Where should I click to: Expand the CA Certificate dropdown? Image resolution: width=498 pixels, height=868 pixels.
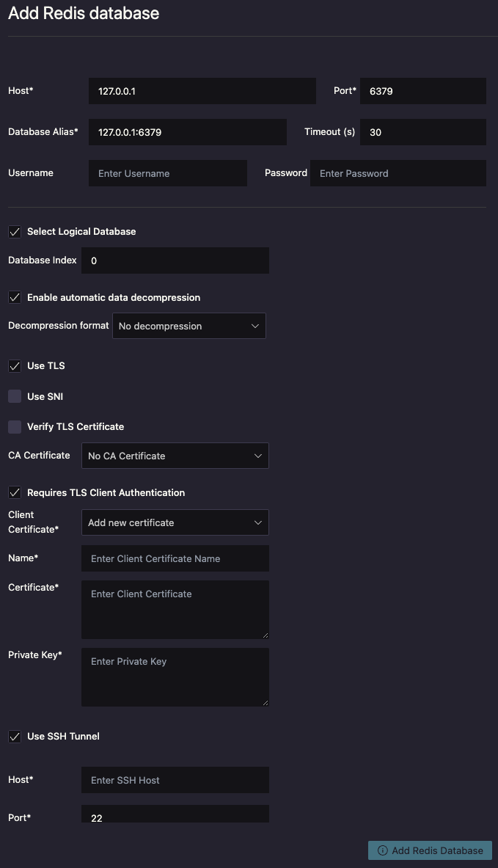pyautogui.click(x=175, y=456)
